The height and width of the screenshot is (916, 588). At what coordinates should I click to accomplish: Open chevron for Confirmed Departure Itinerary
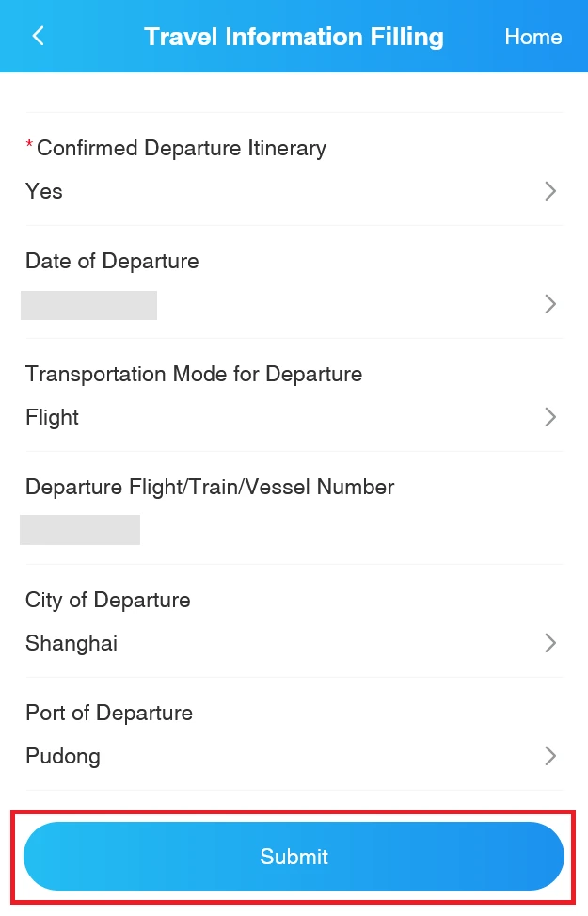[x=550, y=191]
